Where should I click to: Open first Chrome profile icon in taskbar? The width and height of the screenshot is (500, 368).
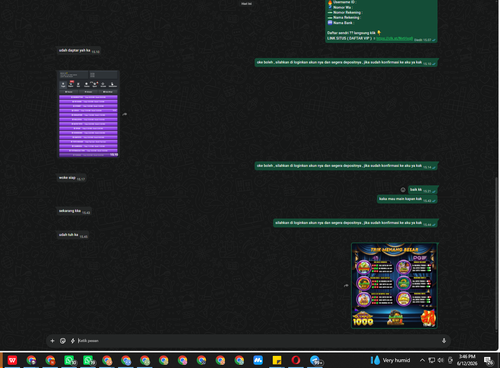click(x=31, y=360)
